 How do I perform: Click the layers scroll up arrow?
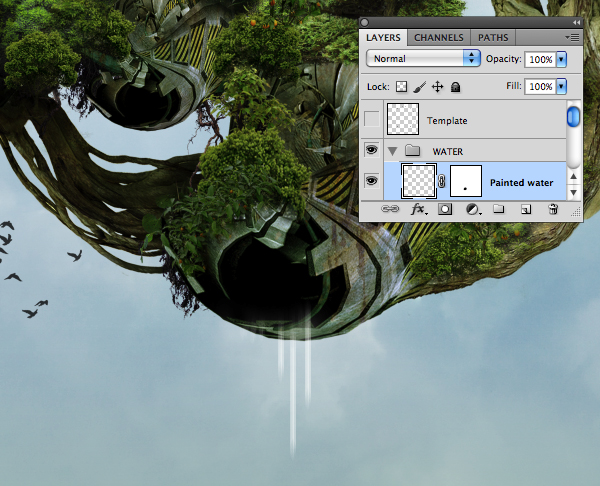573,177
